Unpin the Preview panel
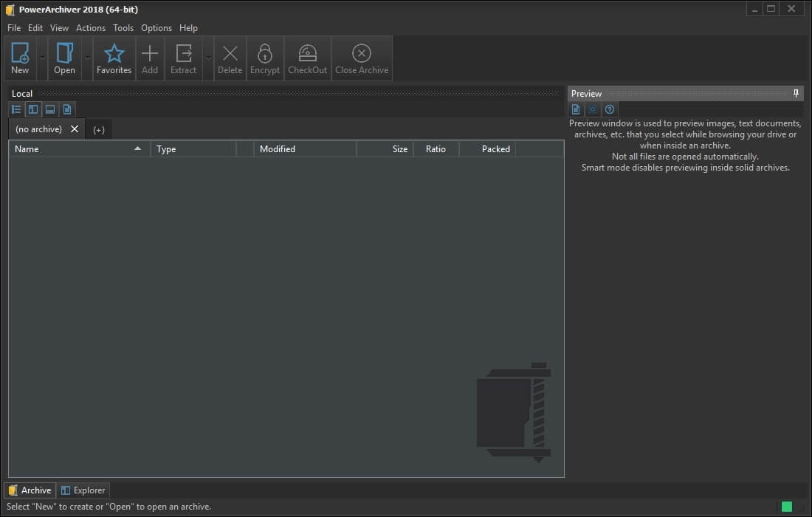This screenshot has width=812, height=517. tap(795, 93)
